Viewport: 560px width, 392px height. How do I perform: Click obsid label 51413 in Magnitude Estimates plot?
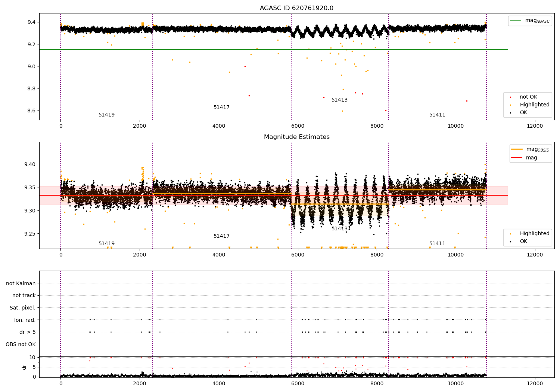339,229
